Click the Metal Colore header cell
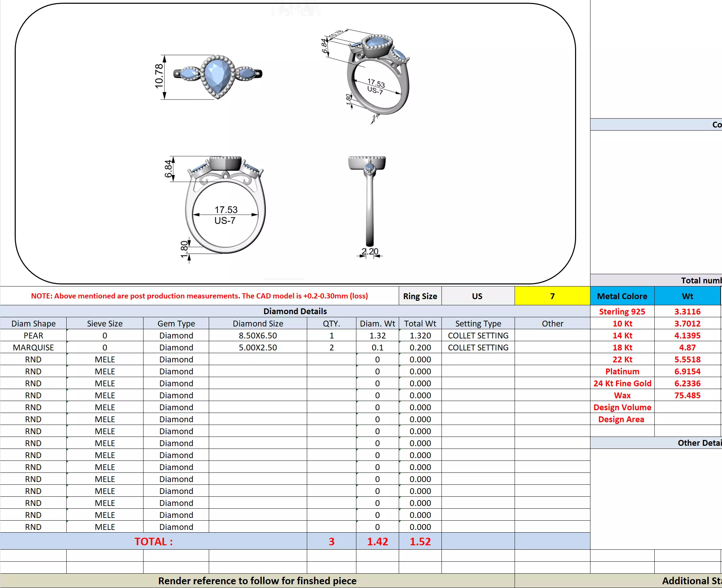Screen dimensions: 722x588 [x=622, y=296]
